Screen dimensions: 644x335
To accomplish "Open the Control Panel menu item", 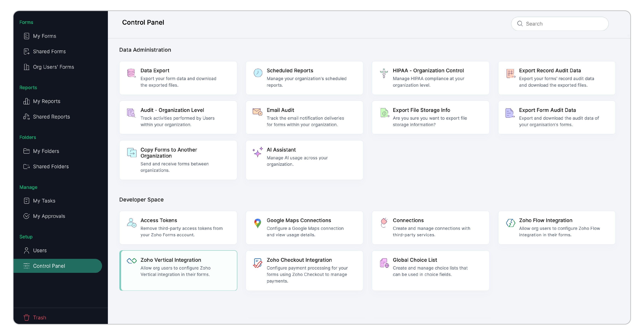I will click(49, 266).
